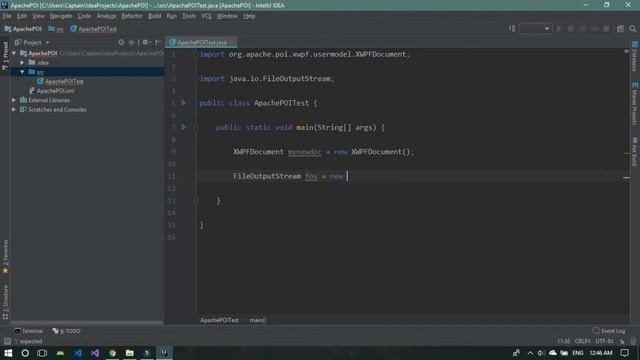Close the ApachePOITest.java editor tab
Screen dimensions: 640x360
[232, 42]
